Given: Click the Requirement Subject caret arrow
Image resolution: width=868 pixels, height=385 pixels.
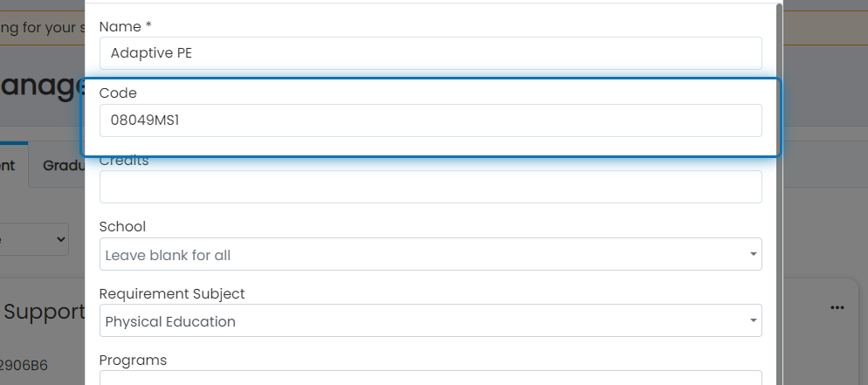Looking at the screenshot, I should pyautogui.click(x=753, y=321).
